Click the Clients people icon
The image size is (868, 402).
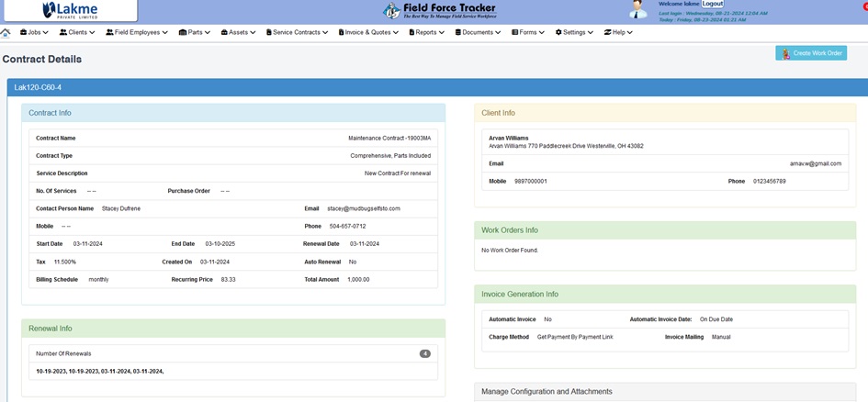click(x=63, y=33)
